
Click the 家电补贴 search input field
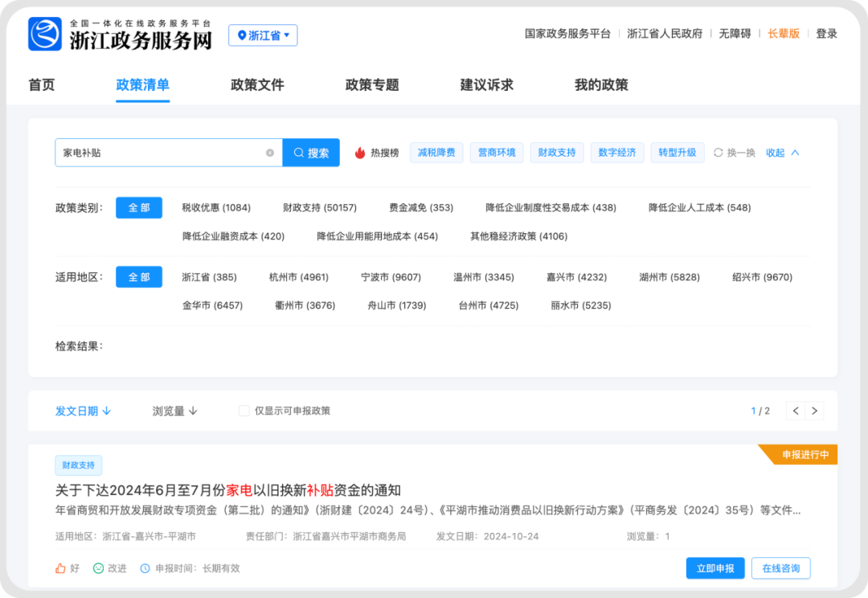click(x=161, y=153)
